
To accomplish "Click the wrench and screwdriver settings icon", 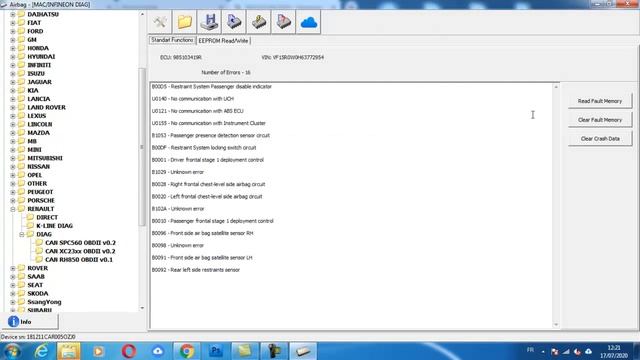I will pos(160,22).
